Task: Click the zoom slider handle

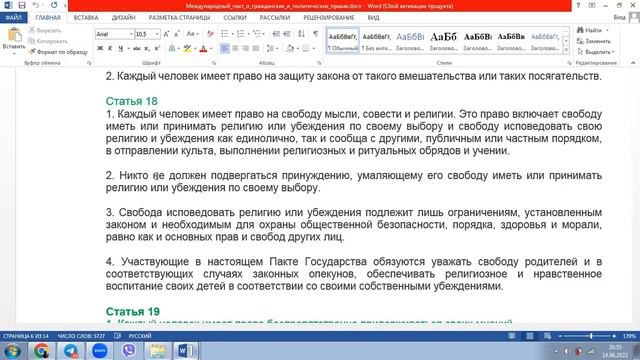Action: [591, 336]
